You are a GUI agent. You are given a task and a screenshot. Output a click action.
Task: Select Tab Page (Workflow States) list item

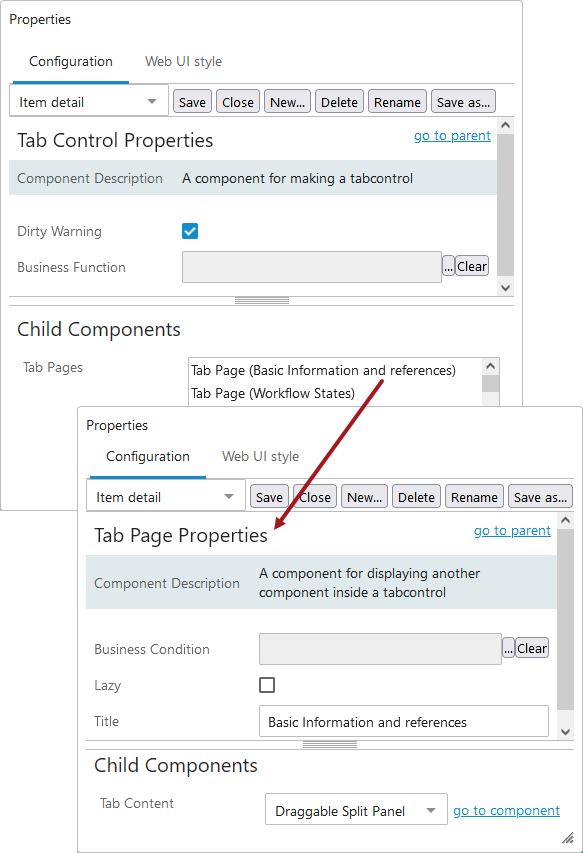(x=273, y=393)
